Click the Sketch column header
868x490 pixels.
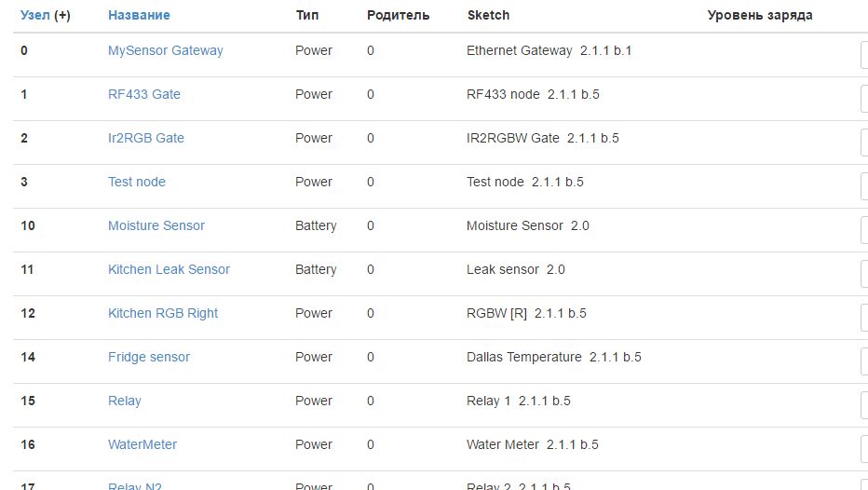click(488, 15)
